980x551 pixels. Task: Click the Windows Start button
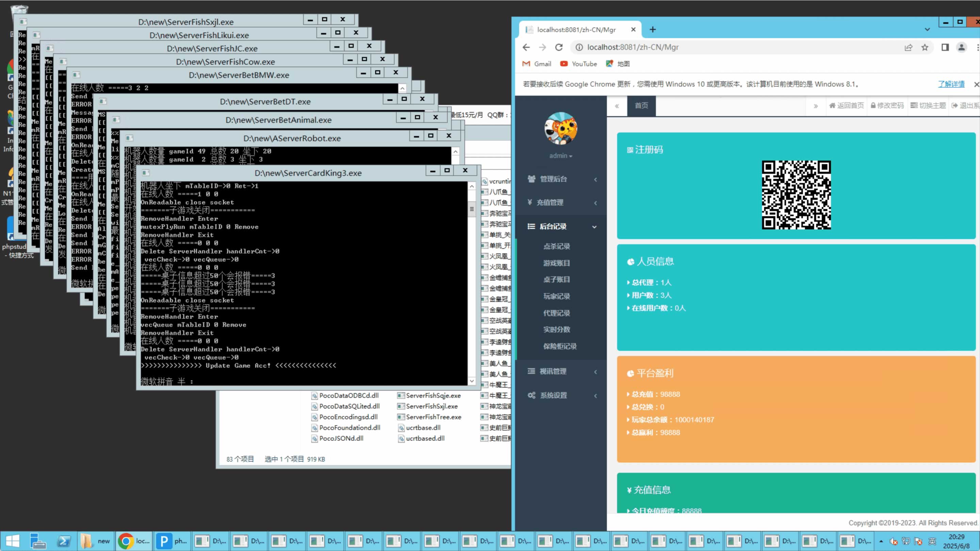[x=12, y=541]
